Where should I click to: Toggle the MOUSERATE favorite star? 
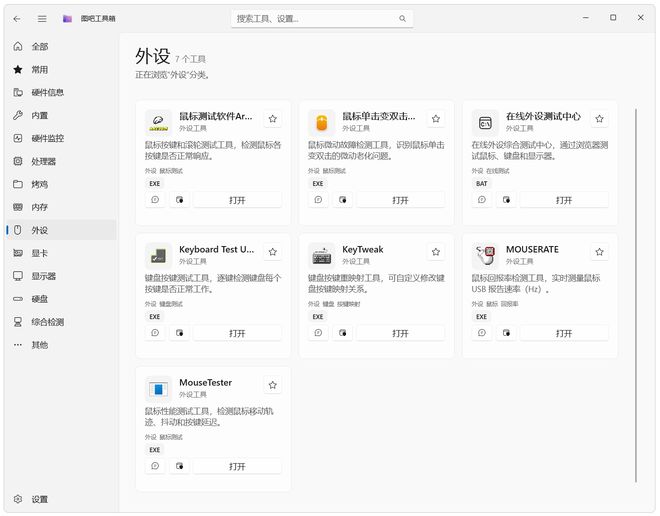pos(599,252)
